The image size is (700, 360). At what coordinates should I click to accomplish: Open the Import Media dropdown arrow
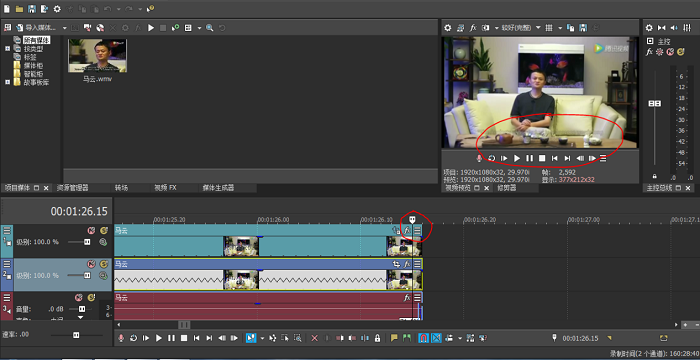[x=65, y=28]
